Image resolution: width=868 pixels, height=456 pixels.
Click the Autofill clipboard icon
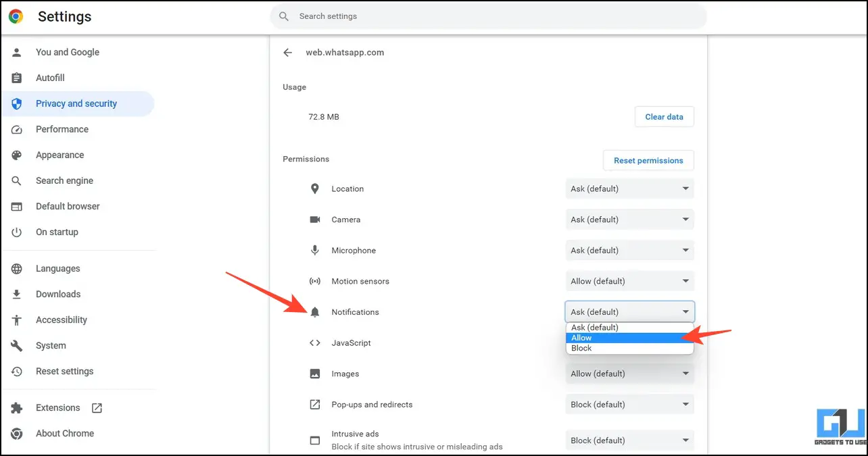(x=17, y=78)
